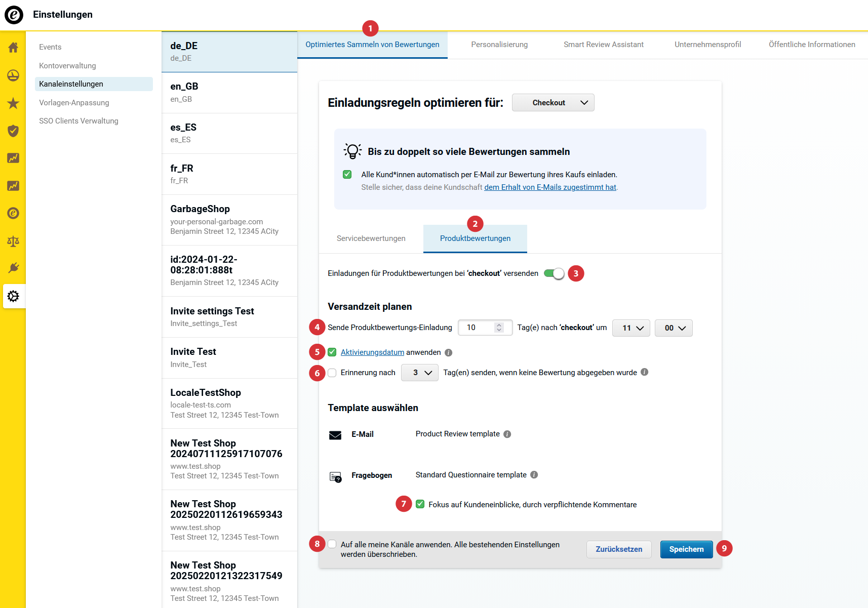Open the reminder days dropdown showing 3
868x608 pixels.
click(x=420, y=373)
